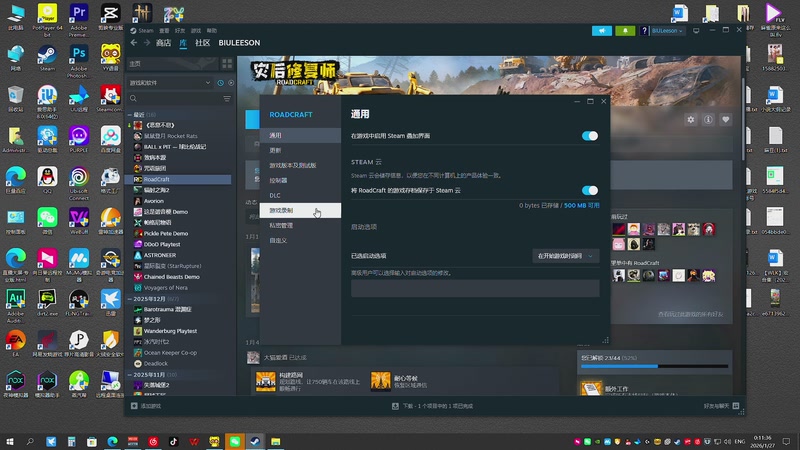The height and width of the screenshot is (450, 800).
Task: Open the games and software filter dropdown
Action: tap(169, 83)
